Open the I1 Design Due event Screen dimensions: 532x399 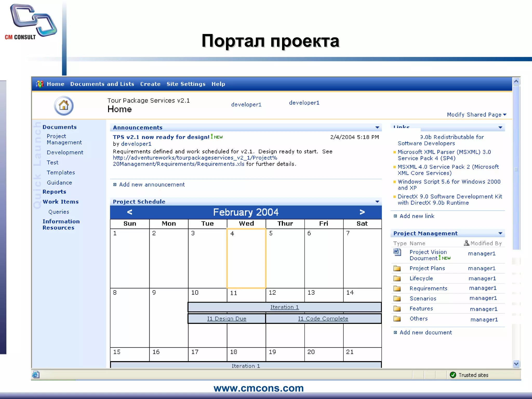tap(227, 318)
